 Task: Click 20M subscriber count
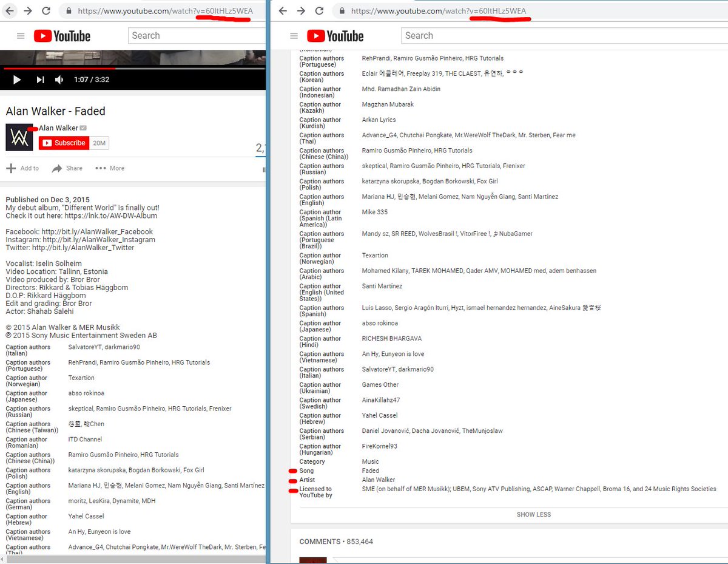pos(99,143)
